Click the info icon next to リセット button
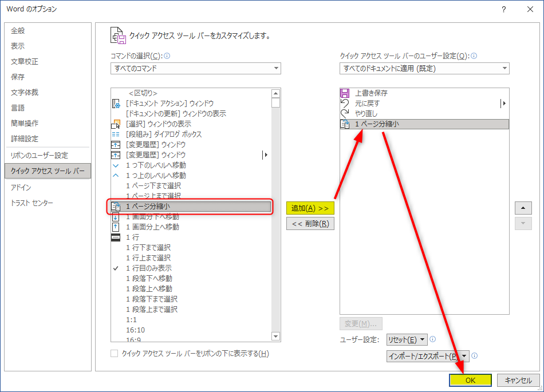The image size is (544, 392). 433,339
